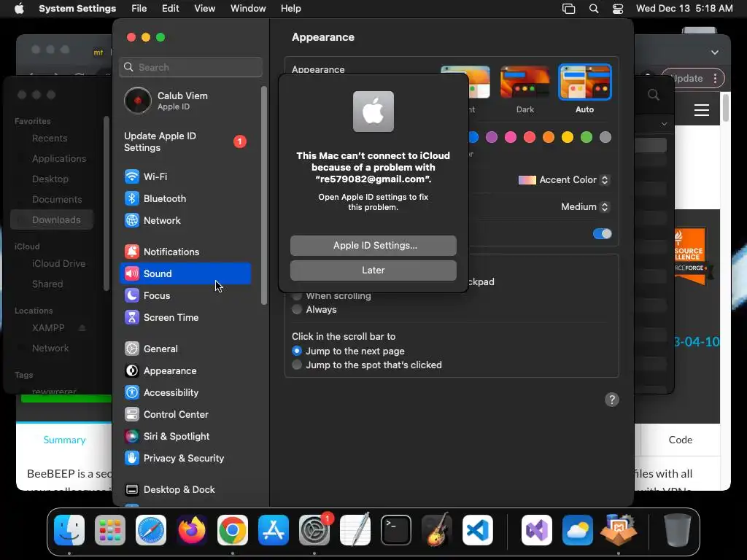The image size is (747, 560).
Task: Open Siri & Spotlight settings
Action: pyautogui.click(x=185, y=436)
